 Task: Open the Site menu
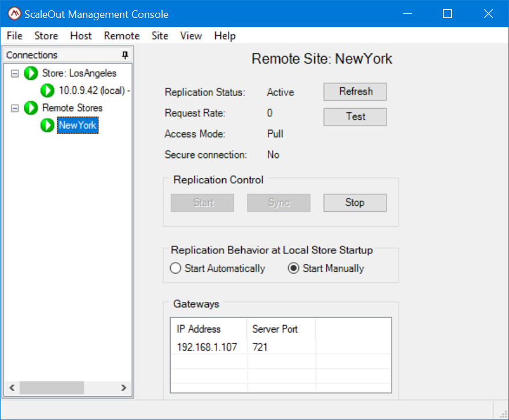tap(160, 36)
